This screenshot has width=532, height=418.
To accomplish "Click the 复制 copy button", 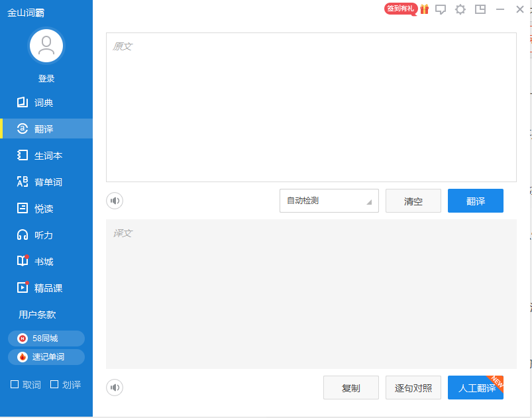I will coord(351,388).
